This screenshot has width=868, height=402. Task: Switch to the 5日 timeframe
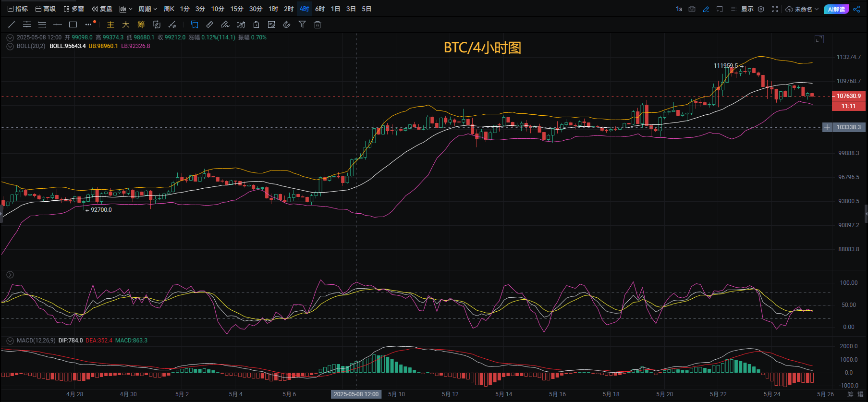pos(367,9)
